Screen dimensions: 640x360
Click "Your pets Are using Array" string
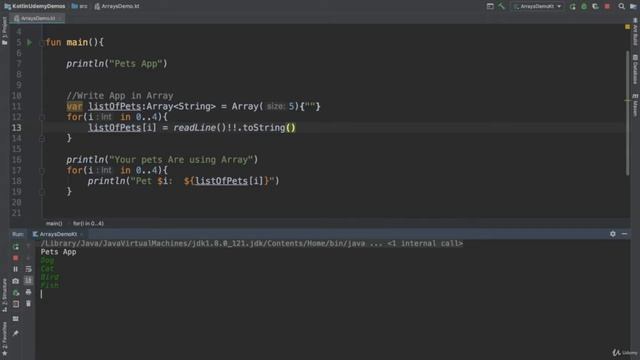tap(181, 160)
